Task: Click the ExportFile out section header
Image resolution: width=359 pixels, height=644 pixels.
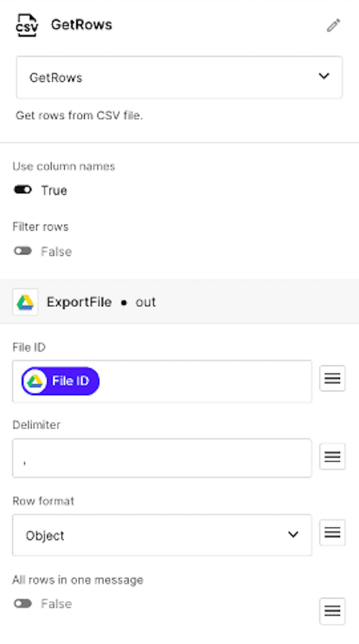Action: (179, 302)
